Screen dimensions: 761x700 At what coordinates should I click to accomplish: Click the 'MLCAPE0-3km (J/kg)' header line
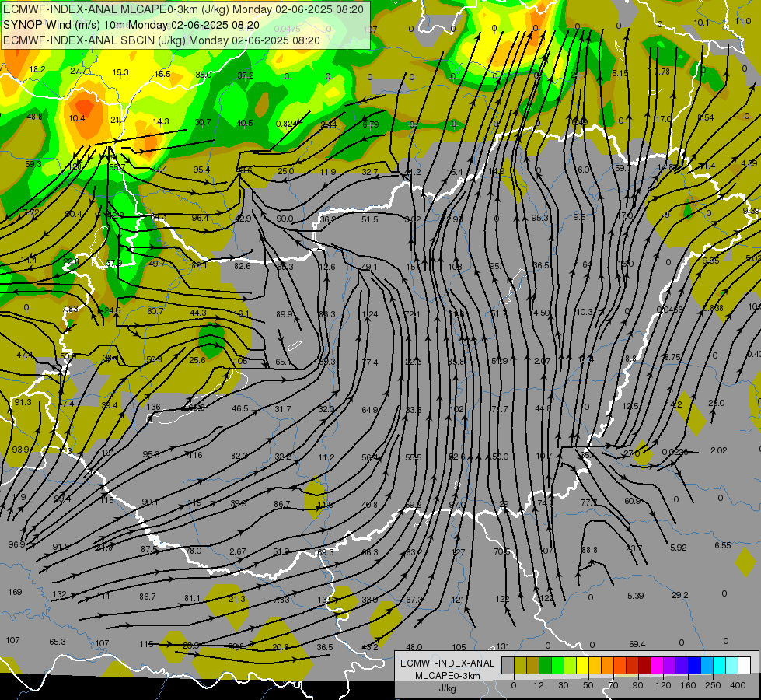tap(183, 9)
